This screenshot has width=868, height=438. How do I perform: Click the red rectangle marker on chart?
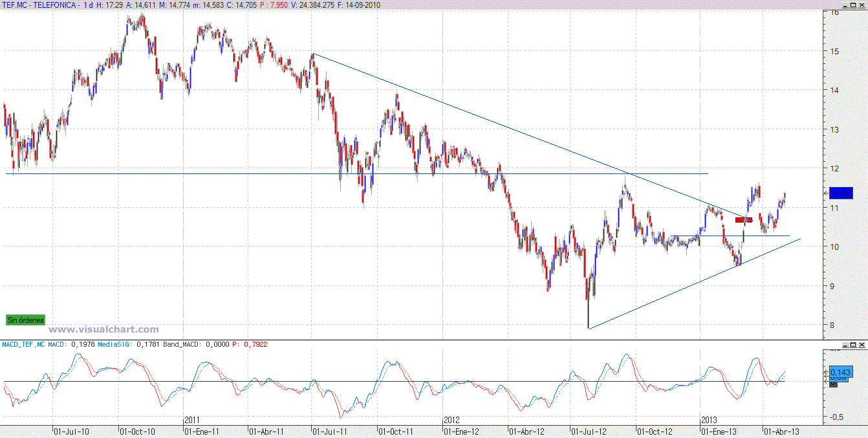[x=743, y=220]
